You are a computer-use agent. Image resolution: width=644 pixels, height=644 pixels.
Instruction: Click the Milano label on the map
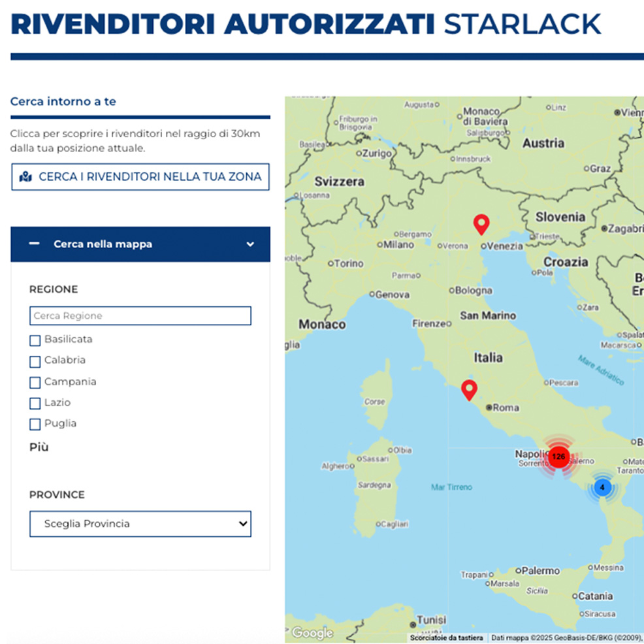click(398, 245)
